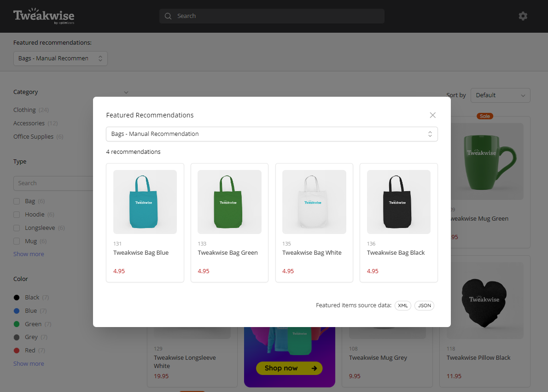Click the Tweakwise Bag Black title

(396, 253)
